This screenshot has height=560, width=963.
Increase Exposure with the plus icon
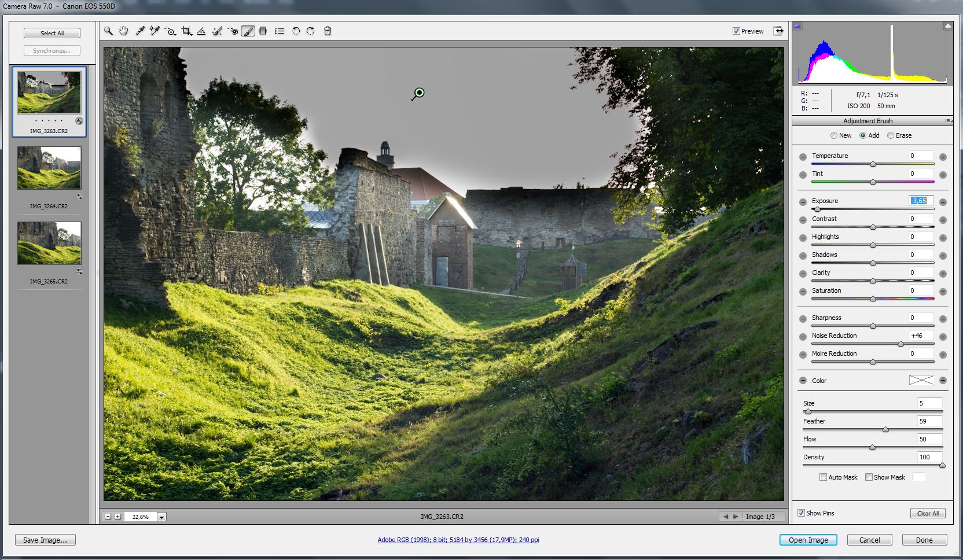943,202
